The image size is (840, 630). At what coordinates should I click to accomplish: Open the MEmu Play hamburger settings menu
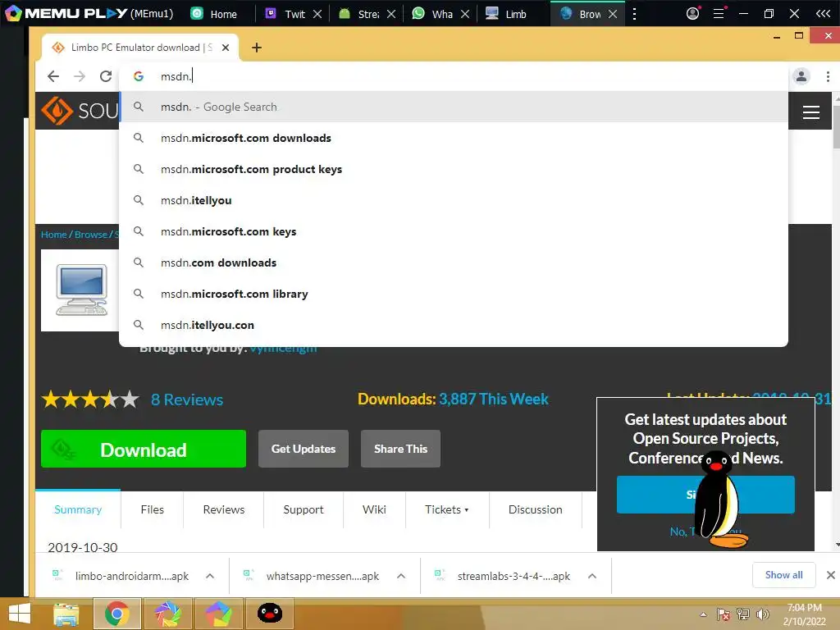pyautogui.click(x=719, y=13)
